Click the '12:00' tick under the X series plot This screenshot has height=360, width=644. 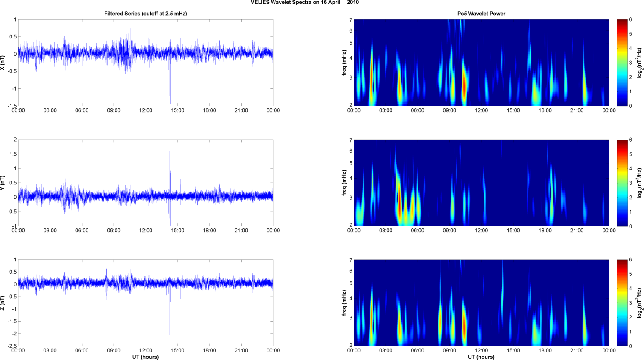[x=146, y=110]
